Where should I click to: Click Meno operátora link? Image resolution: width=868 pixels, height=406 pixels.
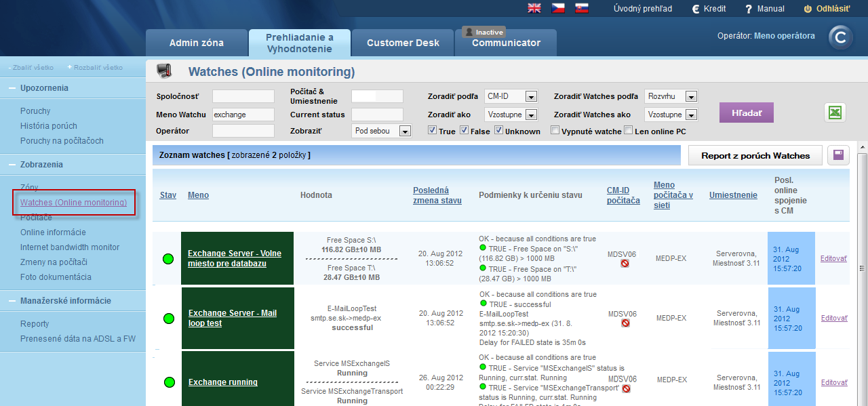(x=785, y=36)
